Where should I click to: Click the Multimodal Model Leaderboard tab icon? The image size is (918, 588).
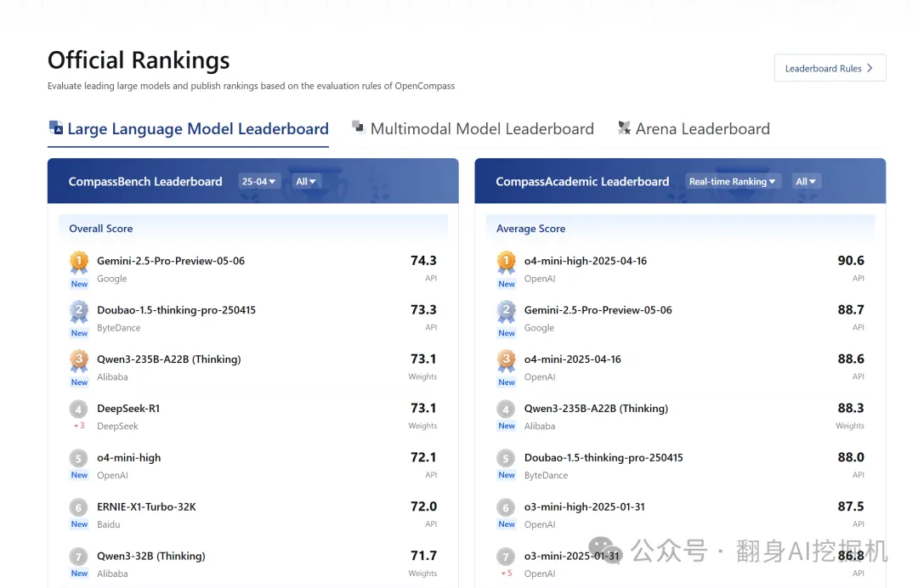(x=359, y=127)
